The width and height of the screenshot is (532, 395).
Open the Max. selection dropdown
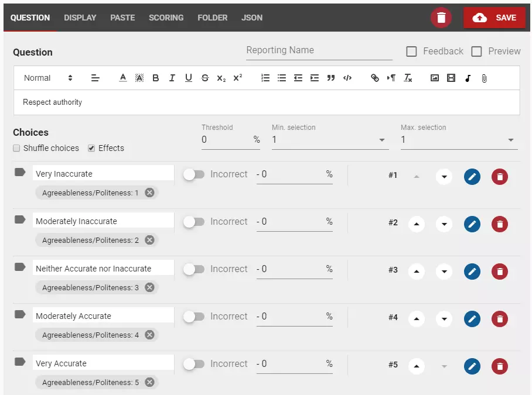(x=459, y=140)
